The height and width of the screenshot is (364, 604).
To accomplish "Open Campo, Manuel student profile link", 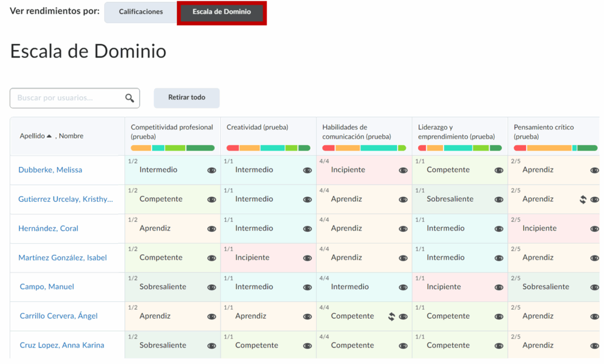I will point(47,287).
